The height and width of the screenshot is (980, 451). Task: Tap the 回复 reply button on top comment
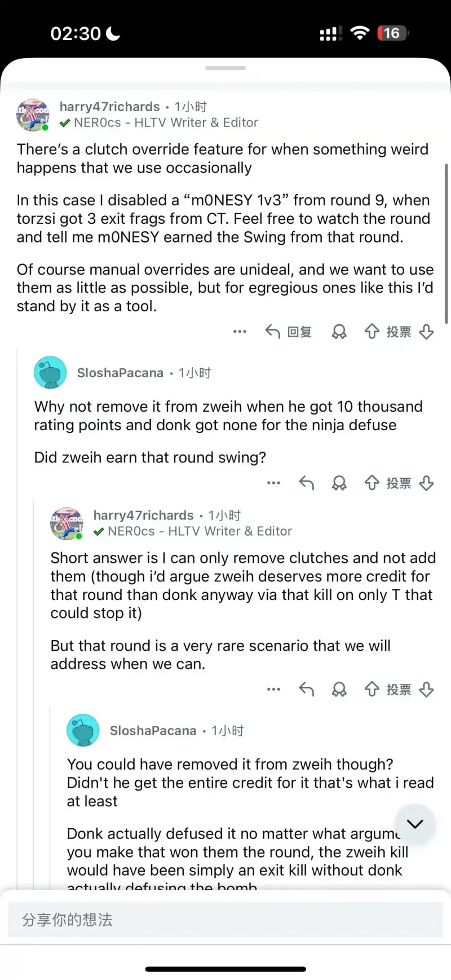tap(288, 332)
